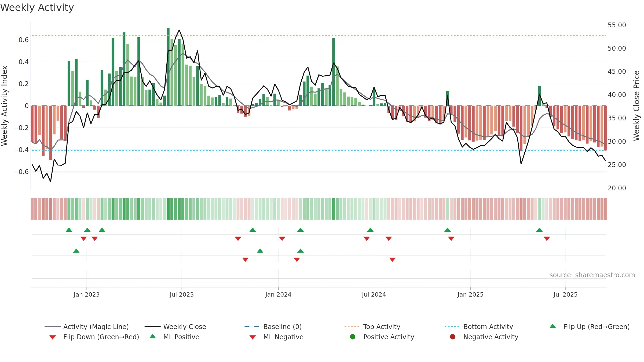Click the Weekly Activity chart title
The image size is (644, 362).
37,8
